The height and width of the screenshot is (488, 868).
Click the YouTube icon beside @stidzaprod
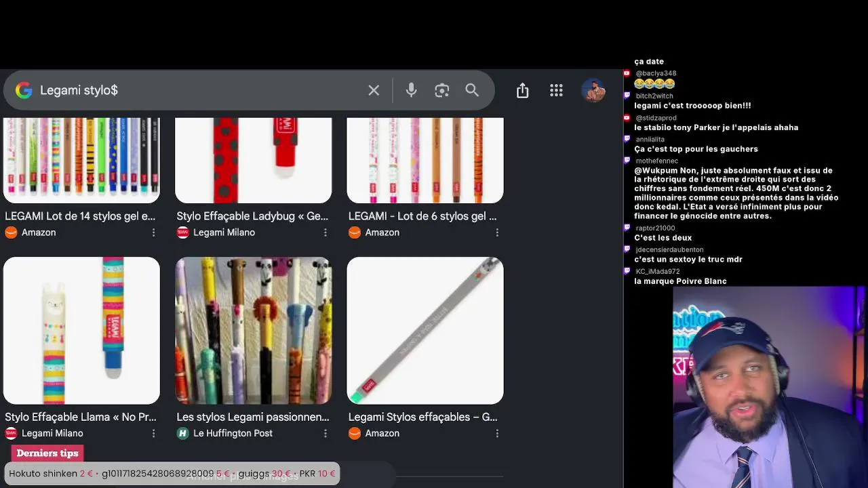click(x=627, y=118)
